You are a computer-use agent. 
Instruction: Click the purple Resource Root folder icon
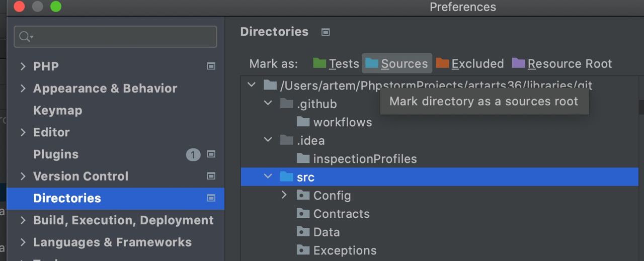519,63
